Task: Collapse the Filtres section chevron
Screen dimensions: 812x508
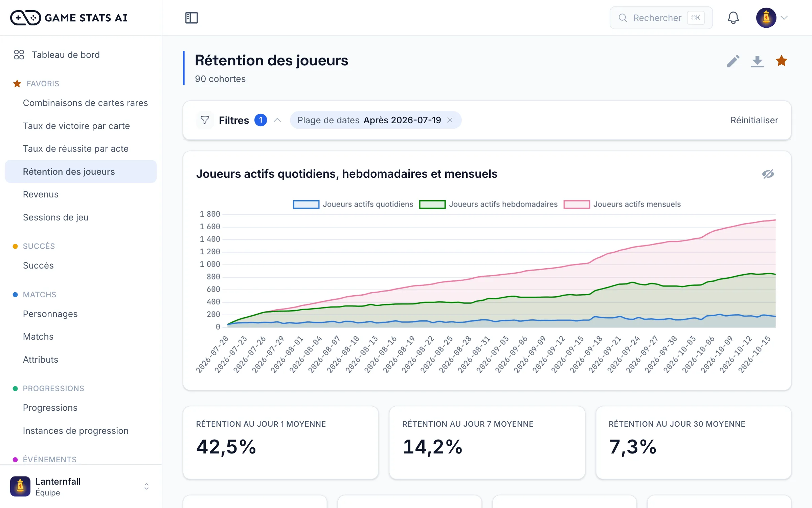Action: 277,120
